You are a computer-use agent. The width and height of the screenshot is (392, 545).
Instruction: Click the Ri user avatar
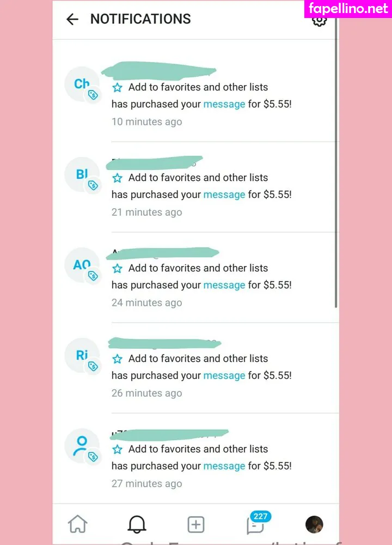[x=82, y=355]
